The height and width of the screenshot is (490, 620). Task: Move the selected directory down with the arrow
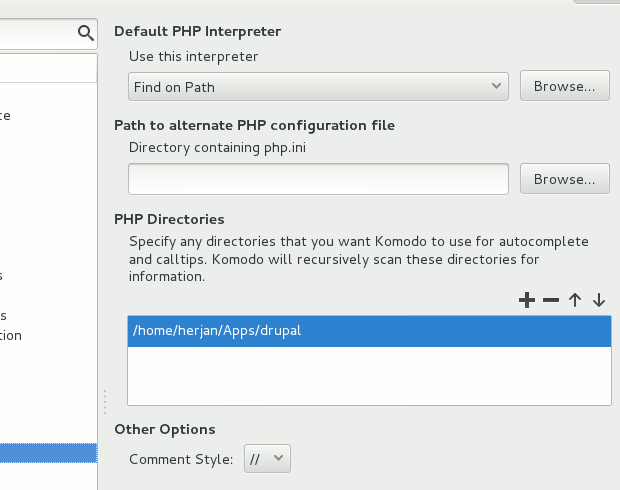click(599, 300)
